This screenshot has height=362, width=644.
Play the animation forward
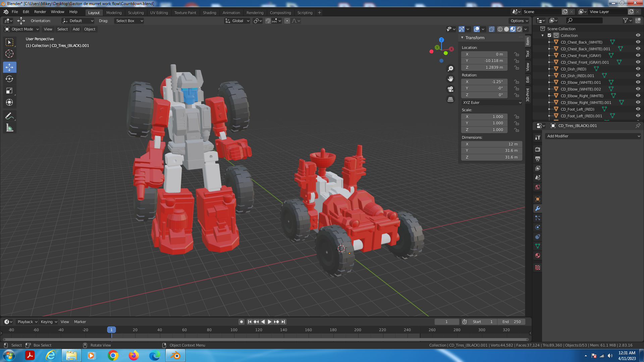269,322
